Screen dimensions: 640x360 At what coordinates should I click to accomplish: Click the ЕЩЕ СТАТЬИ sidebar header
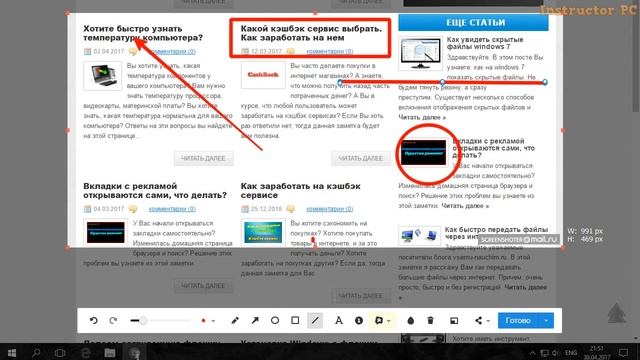click(473, 22)
